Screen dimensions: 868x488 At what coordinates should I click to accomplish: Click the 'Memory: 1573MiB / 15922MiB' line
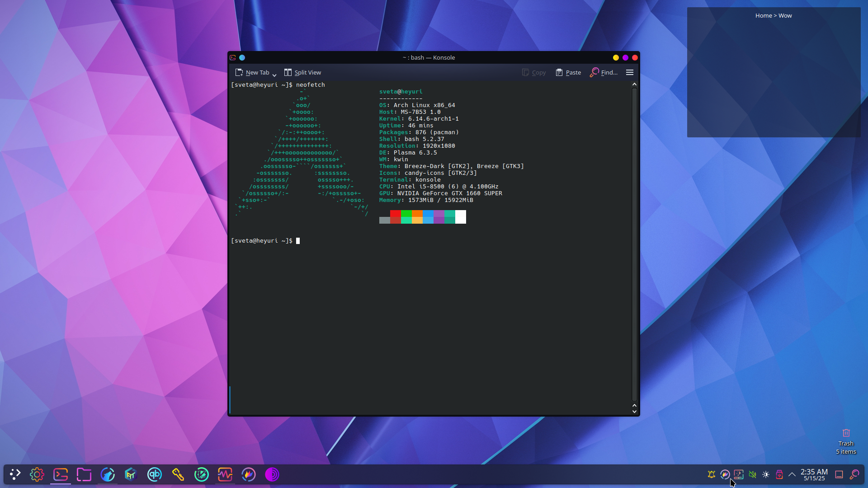pyautogui.click(x=426, y=200)
